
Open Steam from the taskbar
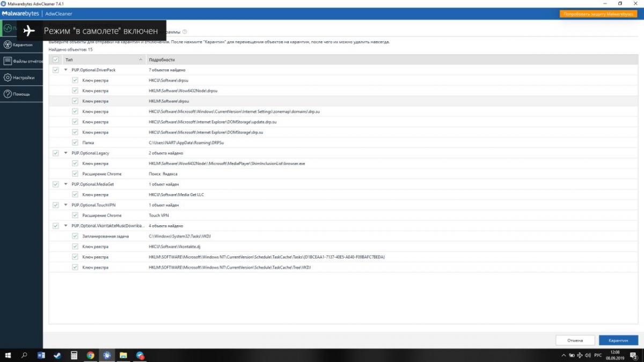coord(57,355)
